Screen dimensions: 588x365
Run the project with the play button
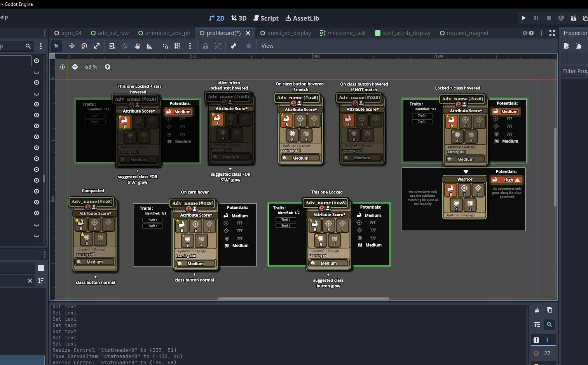pos(523,18)
